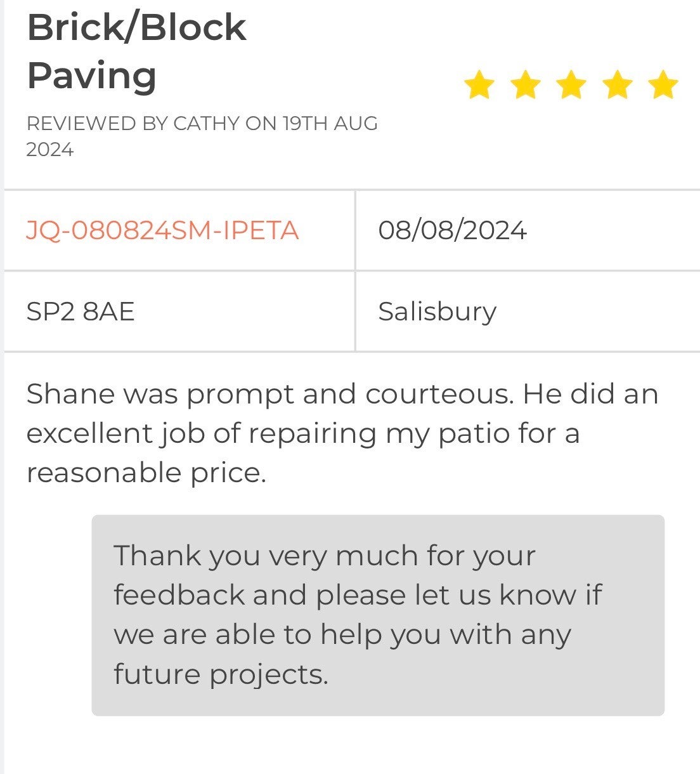The image size is (700, 774).
Task: Click the first yellow rating star
Action: 479,85
